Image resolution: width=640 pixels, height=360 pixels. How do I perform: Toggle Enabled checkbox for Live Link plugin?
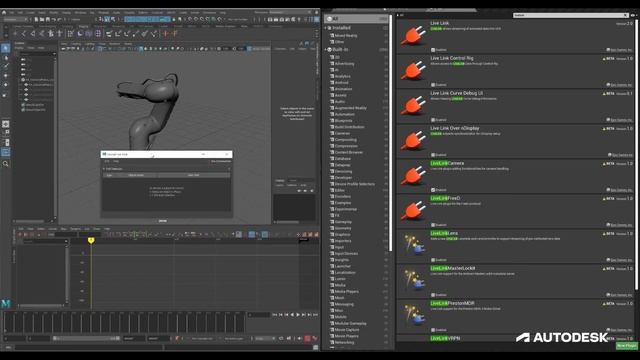coord(433,50)
